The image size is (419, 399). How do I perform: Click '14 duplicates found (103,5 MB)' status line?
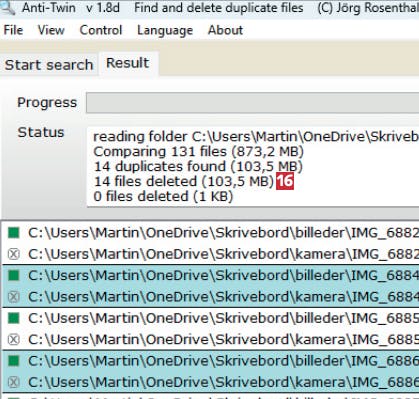[x=198, y=166]
